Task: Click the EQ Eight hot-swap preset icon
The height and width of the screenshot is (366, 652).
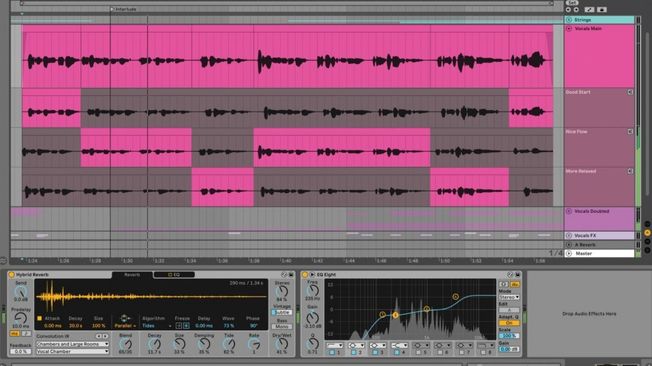Action: point(510,274)
